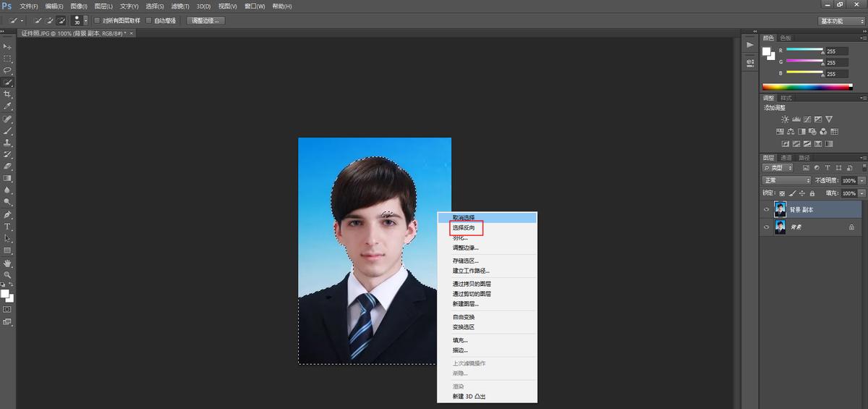The image size is (868, 409).
Task: Select the Rectangular Marquee tool
Action: pos(8,59)
